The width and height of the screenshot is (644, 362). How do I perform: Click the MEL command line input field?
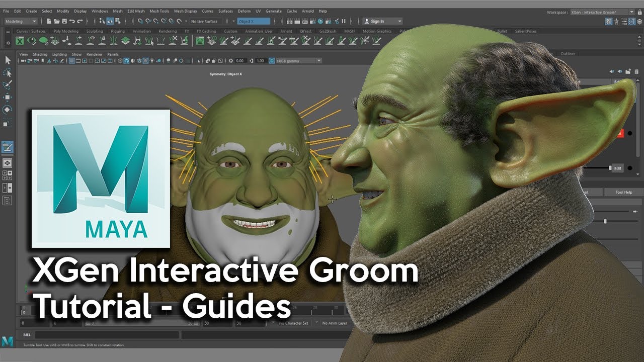(107, 334)
